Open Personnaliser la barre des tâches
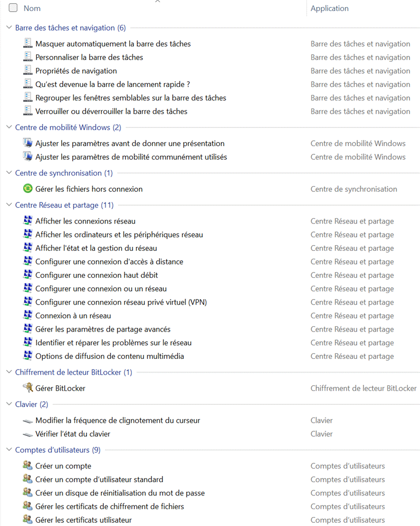This screenshot has height=526, width=420. [x=89, y=57]
